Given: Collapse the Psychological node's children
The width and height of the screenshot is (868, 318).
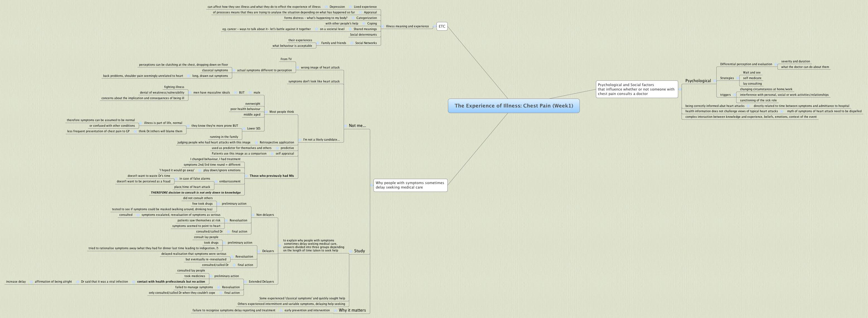Looking at the screenshot, I should tap(715, 81).
